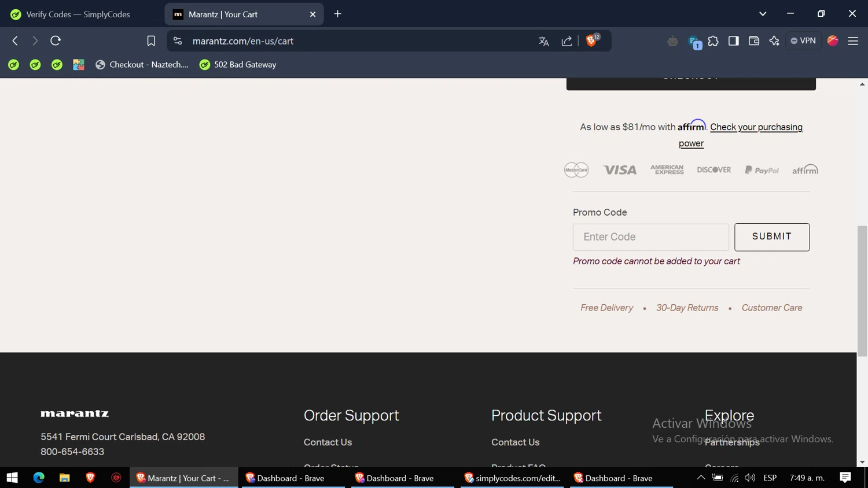Open the first SimplyCodes bookmark icon
Viewport: 868px width, 488px height.
tap(13, 65)
